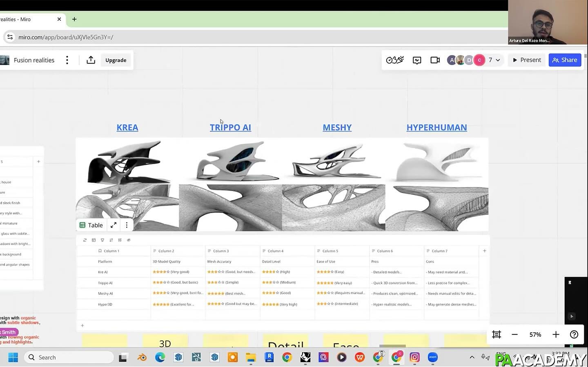Image resolution: width=588 pixels, height=367 pixels.
Task: Click the 57% zoom level
Action: pos(535,335)
